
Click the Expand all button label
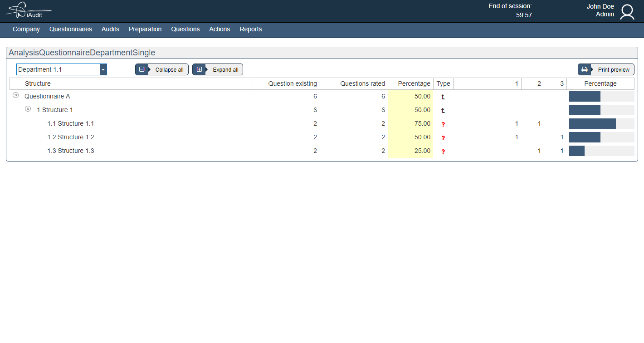point(225,70)
